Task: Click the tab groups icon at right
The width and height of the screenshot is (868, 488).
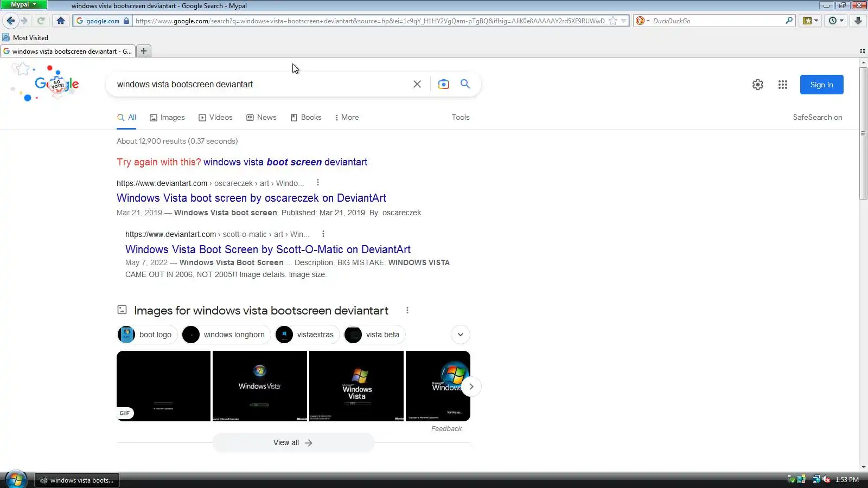Action: [x=862, y=51]
